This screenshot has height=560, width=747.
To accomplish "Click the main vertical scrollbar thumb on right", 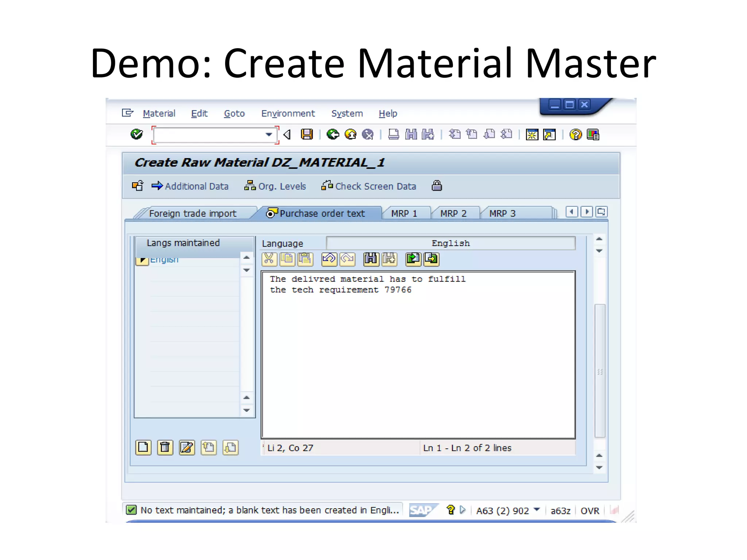I will coord(600,370).
